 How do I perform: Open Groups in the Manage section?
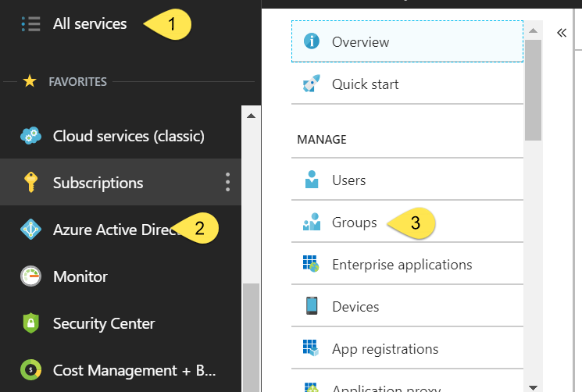(x=354, y=223)
